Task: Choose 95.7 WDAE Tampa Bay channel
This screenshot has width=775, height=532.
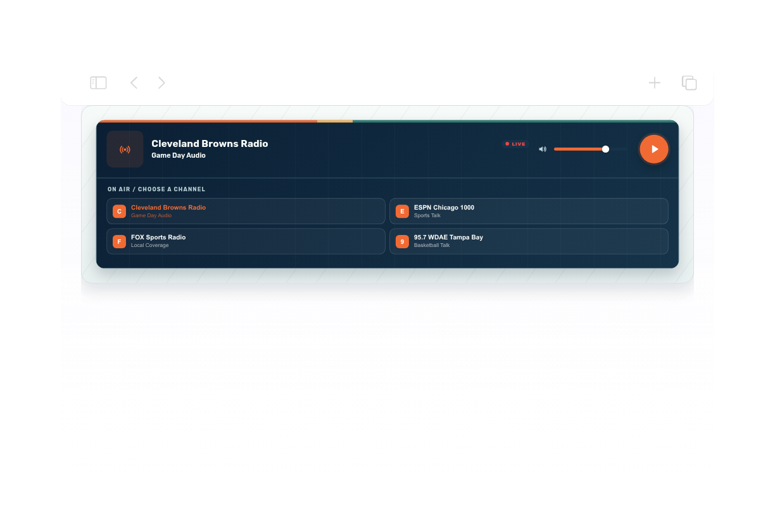Action: point(529,241)
